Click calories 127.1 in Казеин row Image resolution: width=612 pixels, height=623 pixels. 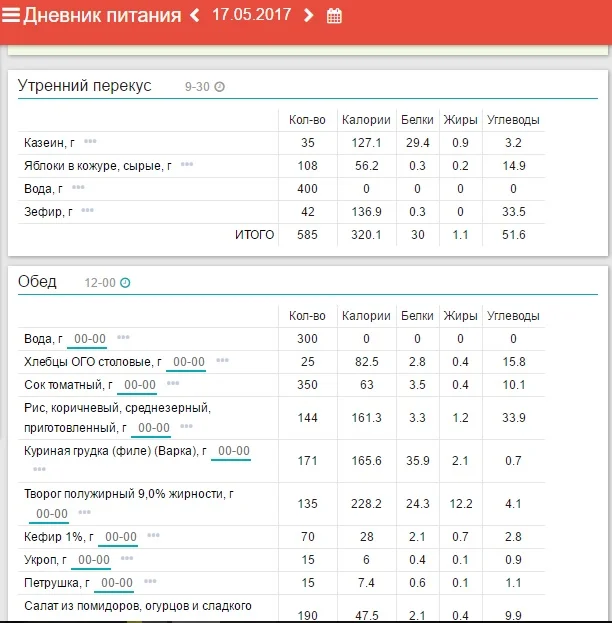[366, 143]
